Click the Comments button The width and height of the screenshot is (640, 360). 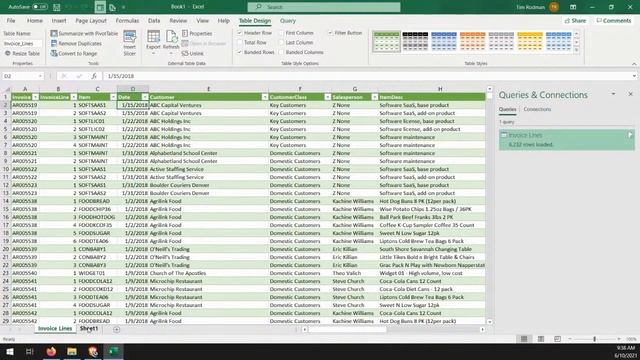click(613, 21)
